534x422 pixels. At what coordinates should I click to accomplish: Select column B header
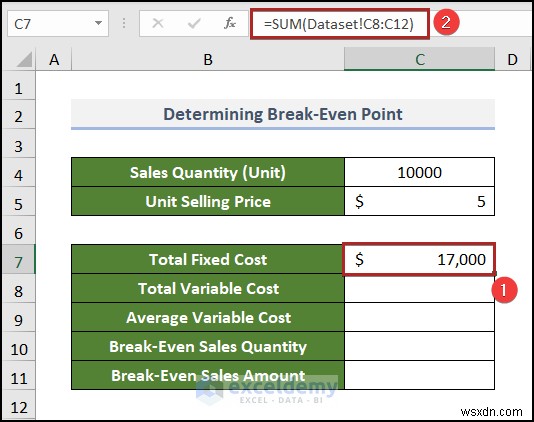tap(208, 60)
